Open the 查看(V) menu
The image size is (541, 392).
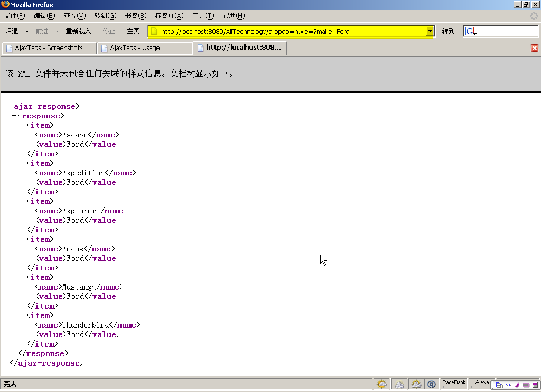point(74,16)
